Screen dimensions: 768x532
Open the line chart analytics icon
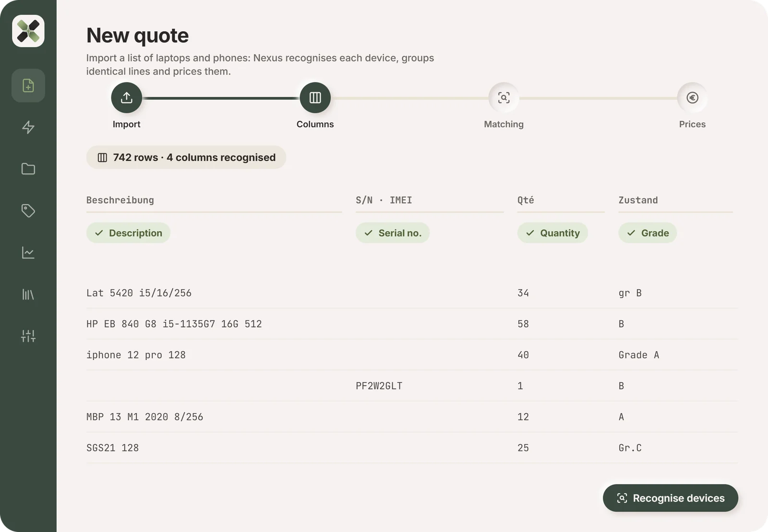pos(28,252)
